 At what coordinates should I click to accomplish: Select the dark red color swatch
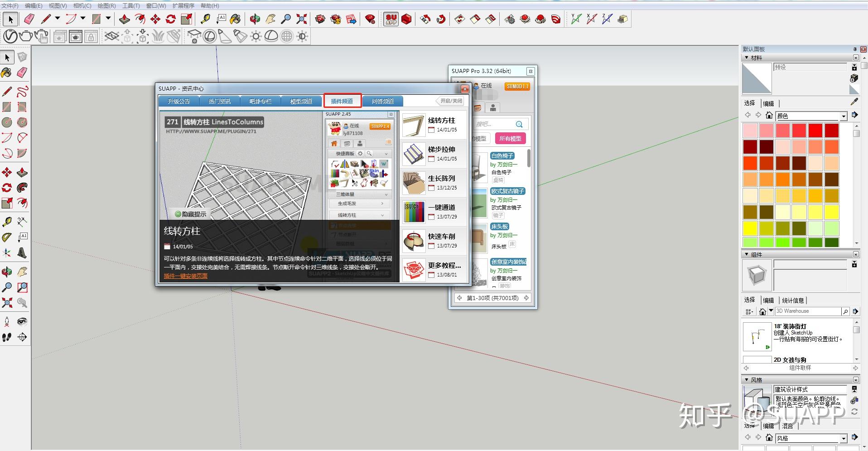pyautogui.click(x=750, y=146)
